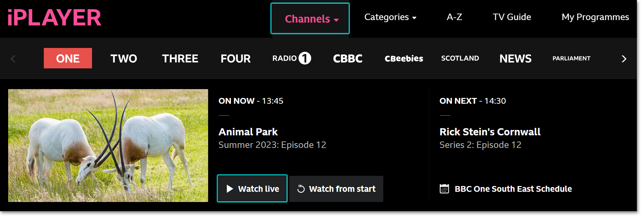Expand the Categories dropdown
The image size is (644, 219).
click(x=390, y=17)
